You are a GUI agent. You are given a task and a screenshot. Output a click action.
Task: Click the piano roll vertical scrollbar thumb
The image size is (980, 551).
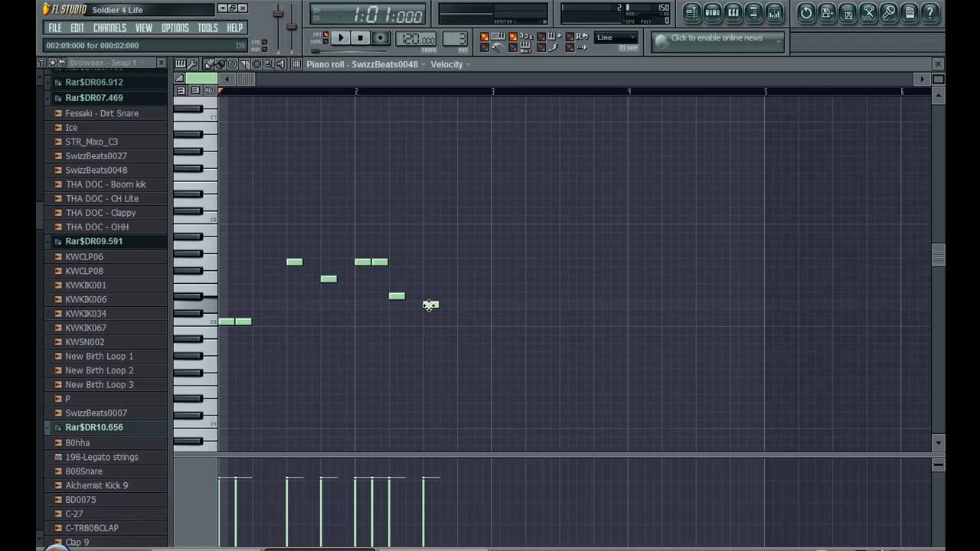(939, 256)
